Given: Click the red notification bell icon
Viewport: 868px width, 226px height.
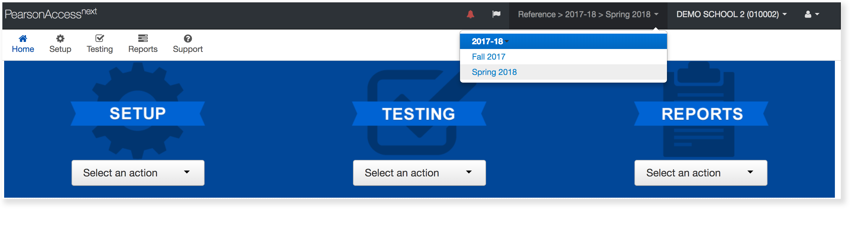Looking at the screenshot, I should click(x=470, y=14).
